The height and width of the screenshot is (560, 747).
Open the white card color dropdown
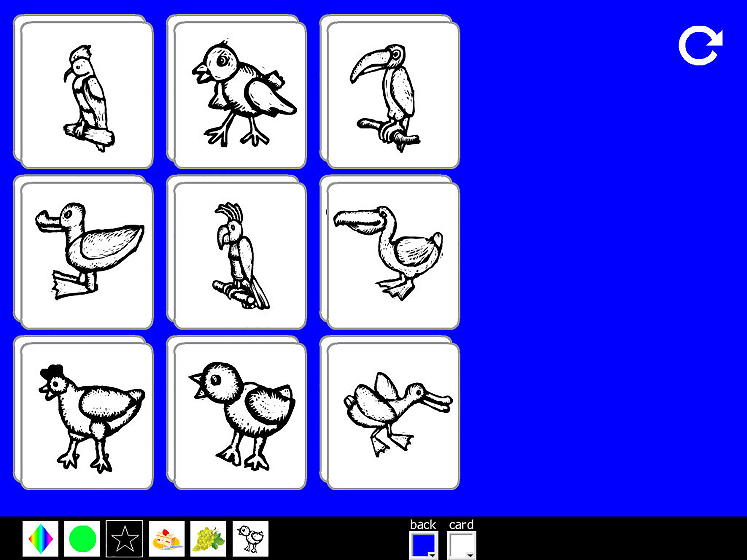(x=461, y=545)
